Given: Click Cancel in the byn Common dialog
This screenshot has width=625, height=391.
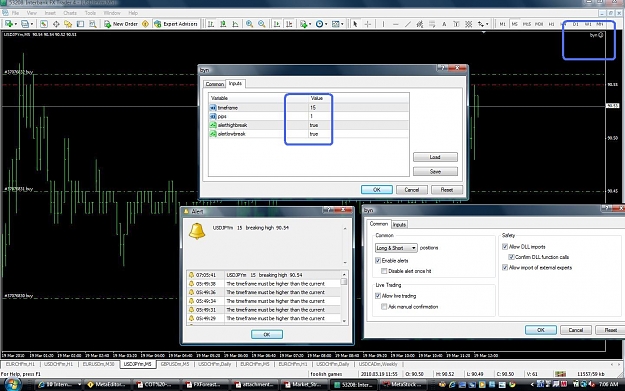Looking at the screenshot, I should (x=575, y=330).
